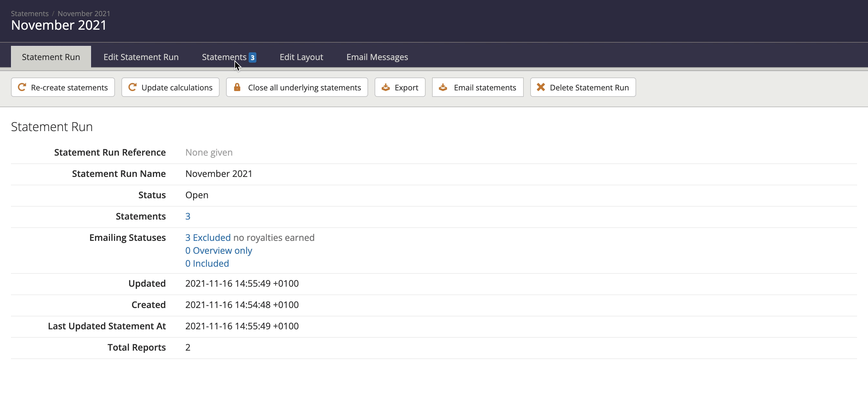
Task: Open the Statements count link 3
Action: [x=188, y=216]
